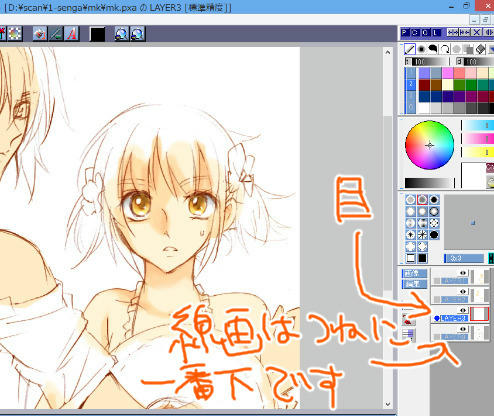Toggle visibility eye of the top layer

point(463,273)
